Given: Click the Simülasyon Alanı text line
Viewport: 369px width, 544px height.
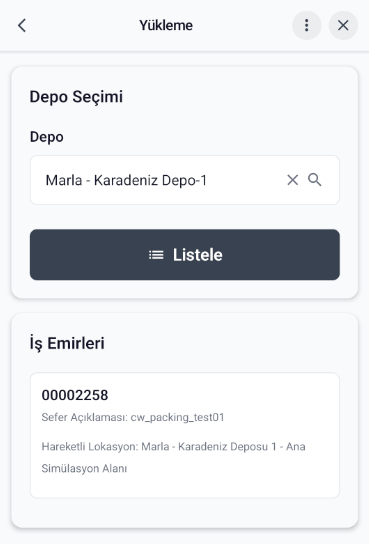Looking at the screenshot, I should (x=84, y=469).
